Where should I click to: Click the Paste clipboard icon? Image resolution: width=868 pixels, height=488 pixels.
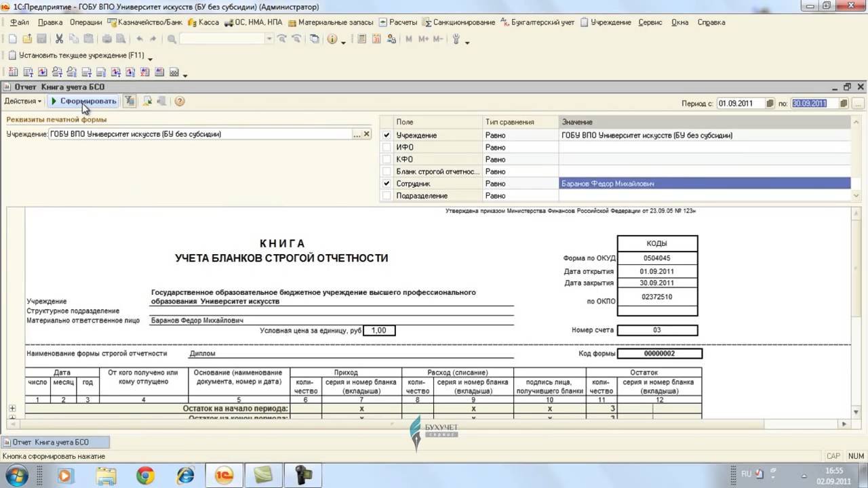click(x=88, y=39)
